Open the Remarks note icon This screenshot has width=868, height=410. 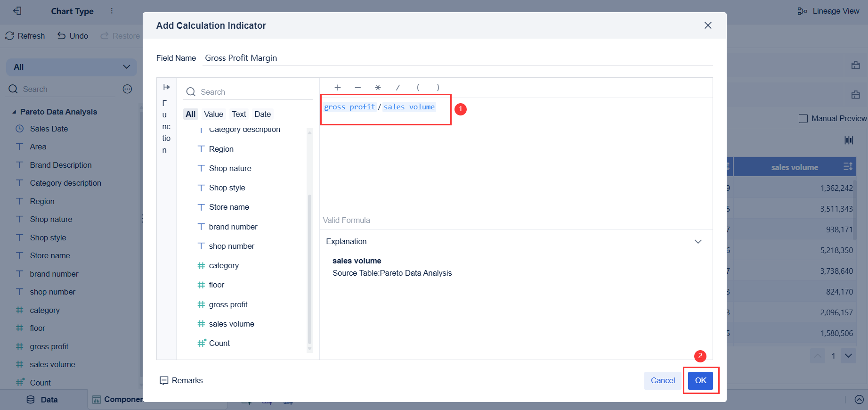[x=164, y=381]
